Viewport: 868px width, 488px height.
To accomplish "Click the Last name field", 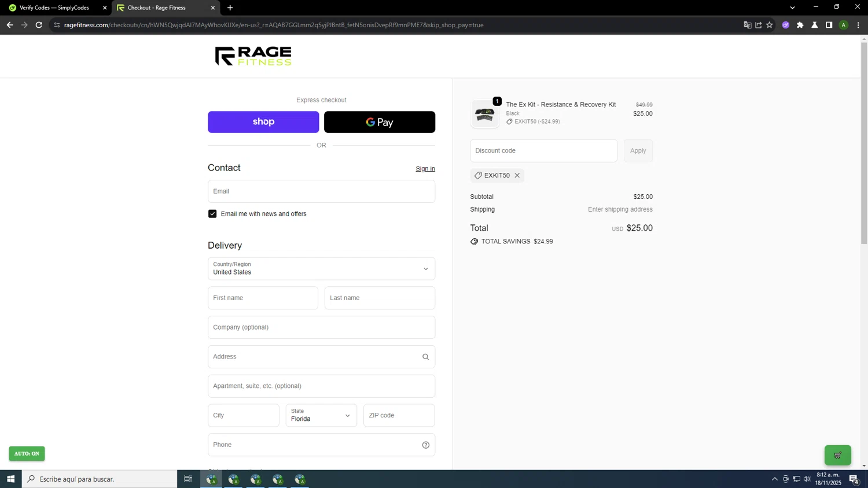I will (x=380, y=298).
